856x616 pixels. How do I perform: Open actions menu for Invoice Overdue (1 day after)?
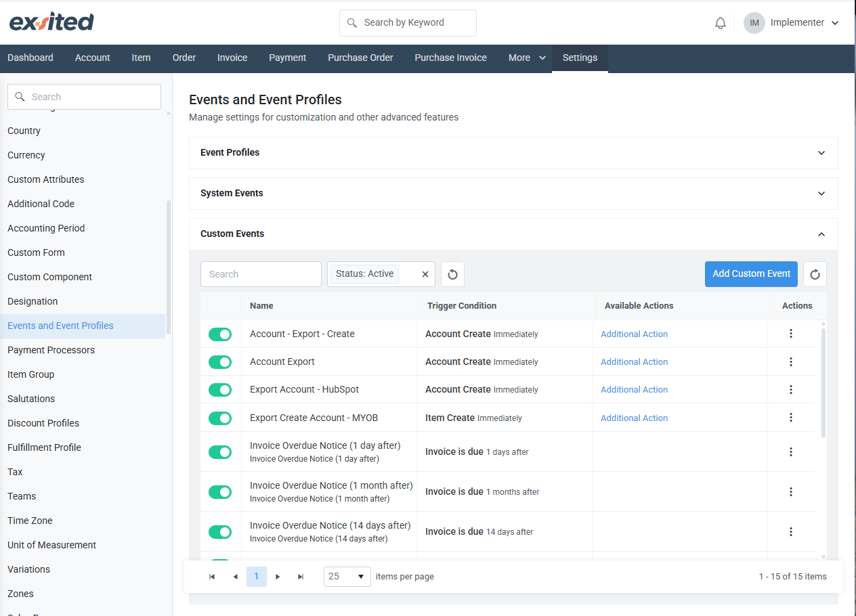[791, 452]
